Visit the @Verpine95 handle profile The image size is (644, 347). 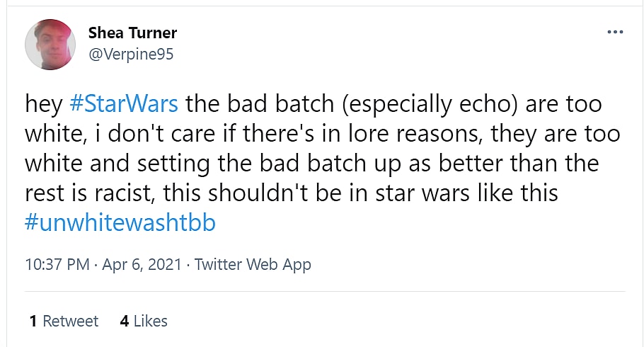[x=130, y=55]
